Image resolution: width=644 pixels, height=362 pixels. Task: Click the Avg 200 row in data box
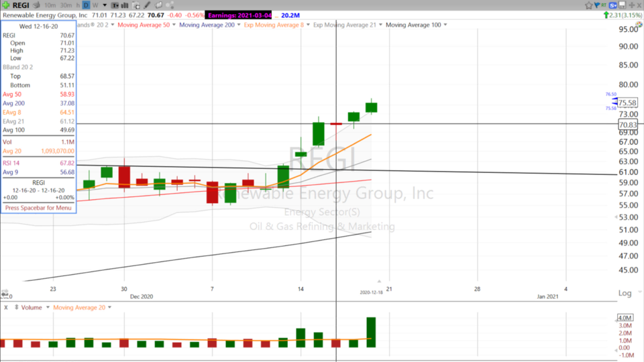39,103
